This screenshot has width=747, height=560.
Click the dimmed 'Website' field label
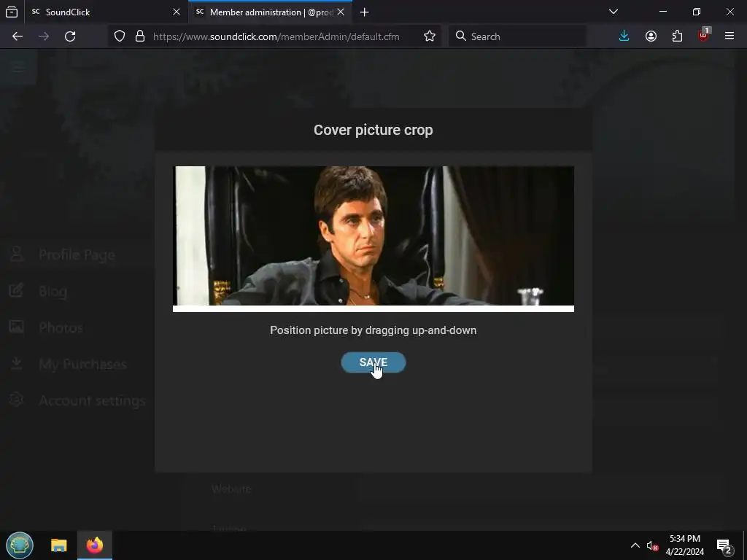click(231, 489)
